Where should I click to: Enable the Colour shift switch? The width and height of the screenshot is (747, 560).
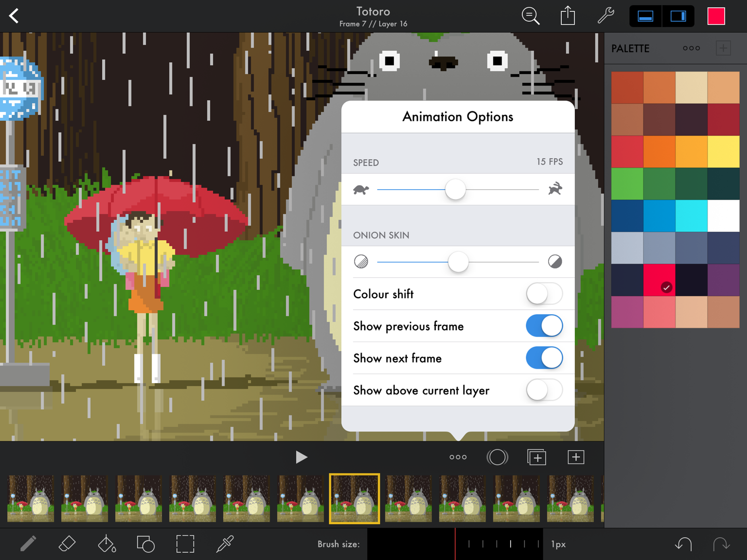pos(544,294)
